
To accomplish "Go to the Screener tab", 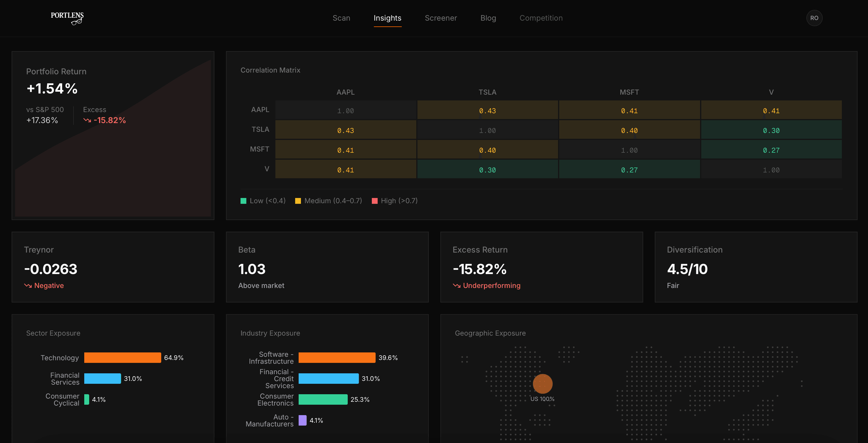I will point(441,18).
